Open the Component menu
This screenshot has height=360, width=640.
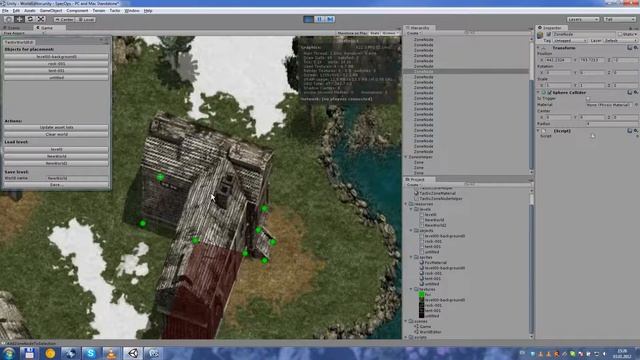coord(77,11)
